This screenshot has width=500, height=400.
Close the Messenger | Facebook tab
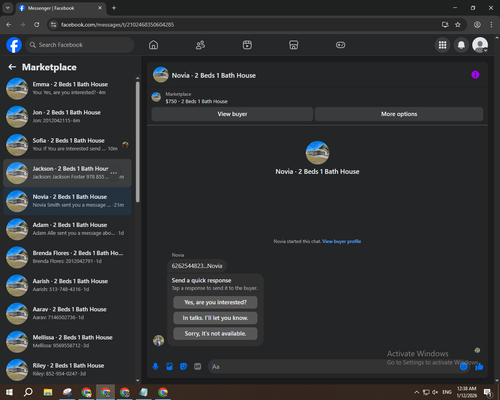pyautogui.click(x=100, y=8)
